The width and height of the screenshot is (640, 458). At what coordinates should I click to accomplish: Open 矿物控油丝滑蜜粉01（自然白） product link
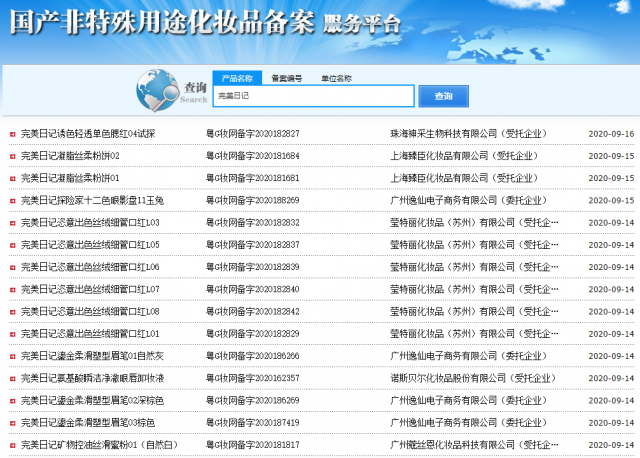click(100, 445)
